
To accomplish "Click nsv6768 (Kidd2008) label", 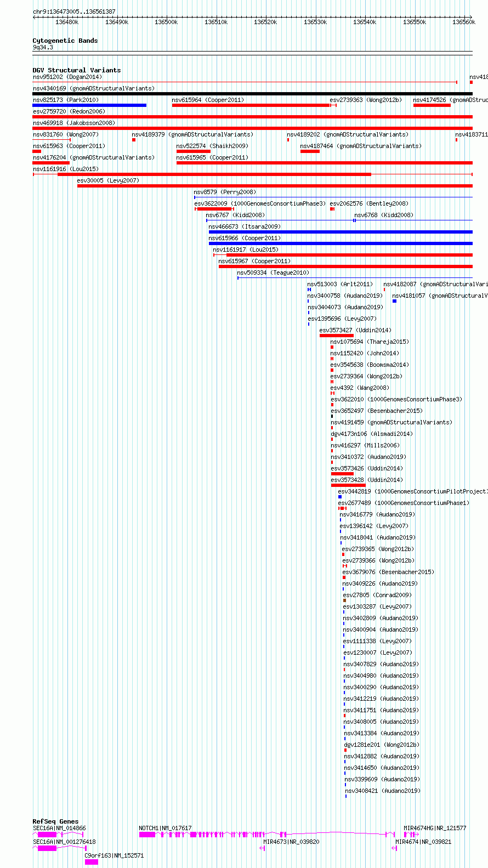I will tap(384, 215).
